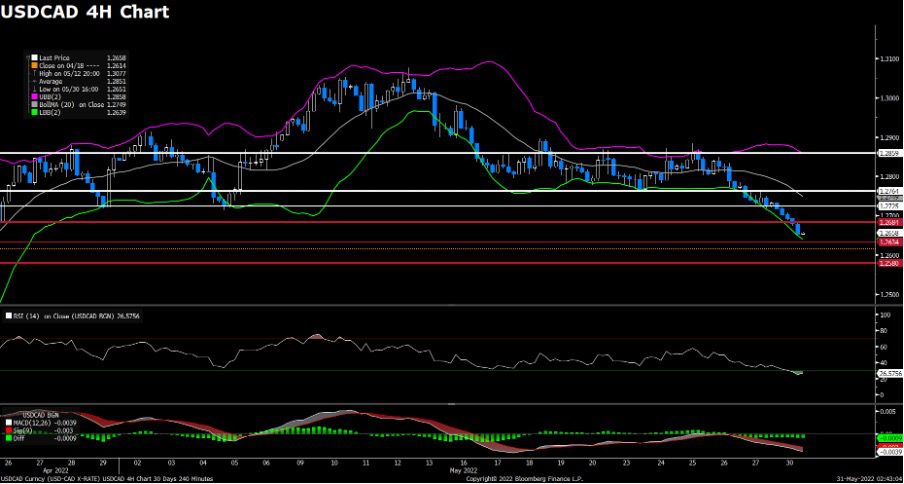This screenshot has height=484, width=904.
Task: Click the 20 date tick on timeline
Action: [594, 463]
